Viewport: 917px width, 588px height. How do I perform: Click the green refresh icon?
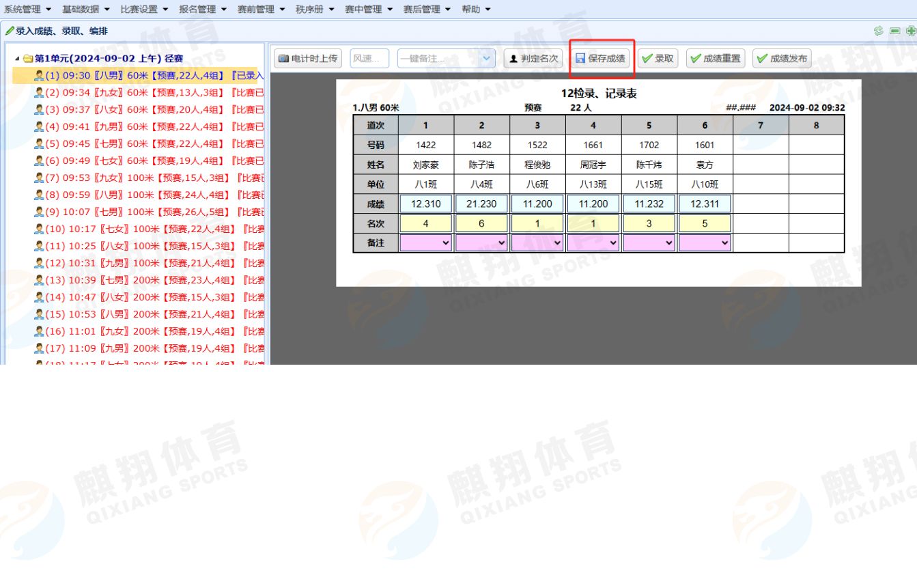[879, 31]
